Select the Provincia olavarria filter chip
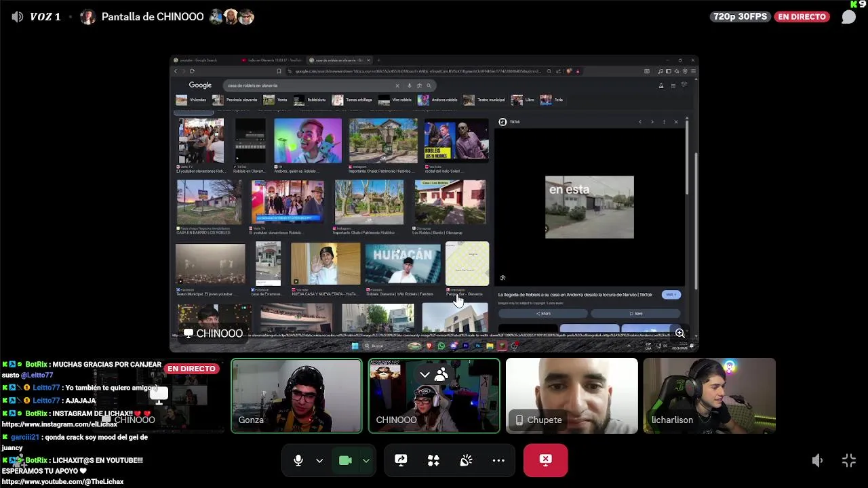 (235, 100)
